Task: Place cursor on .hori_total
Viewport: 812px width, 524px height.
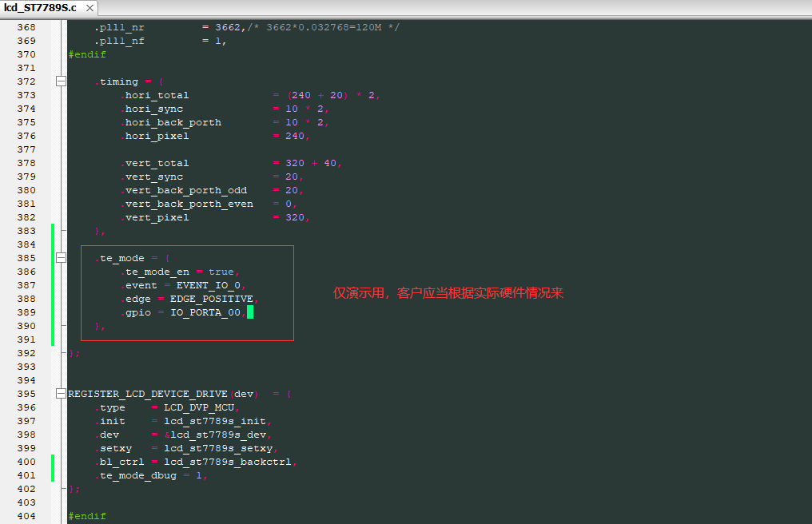Action: (x=155, y=95)
